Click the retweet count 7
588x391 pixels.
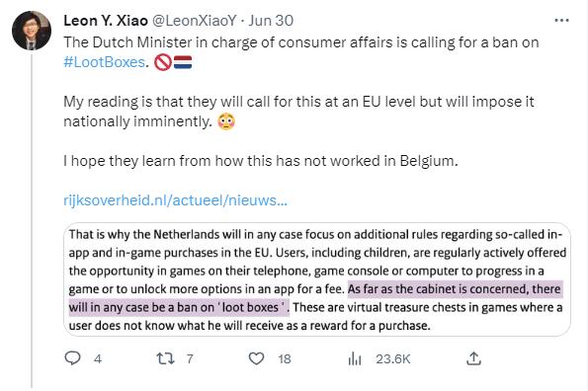coord(190,359)
